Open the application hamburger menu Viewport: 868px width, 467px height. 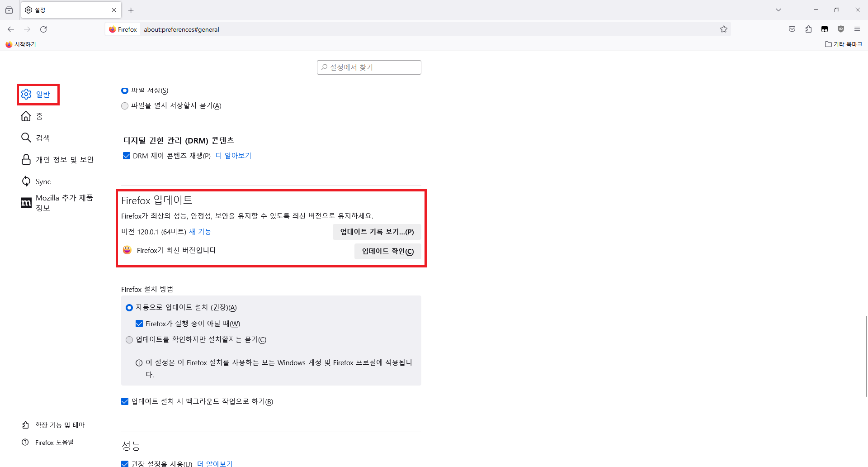click(x=857, y=29)
